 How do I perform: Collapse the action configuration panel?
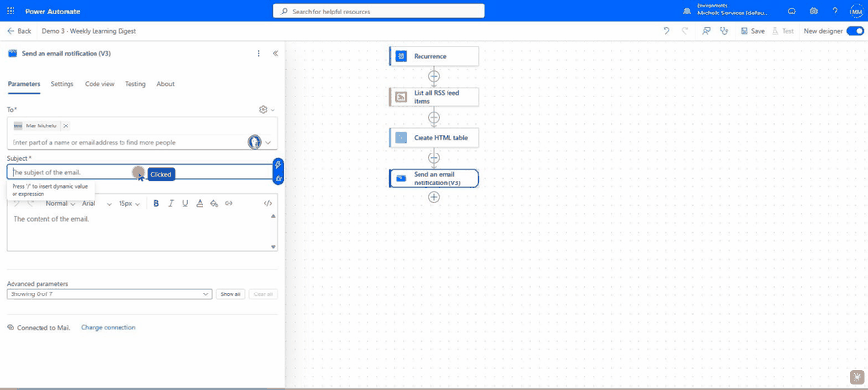pos(275,54)
